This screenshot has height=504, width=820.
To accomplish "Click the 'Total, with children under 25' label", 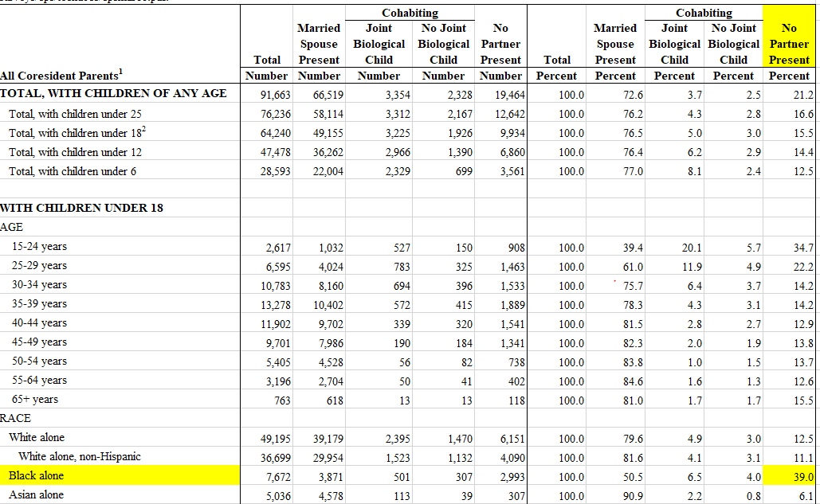I will tap(75, 114).
